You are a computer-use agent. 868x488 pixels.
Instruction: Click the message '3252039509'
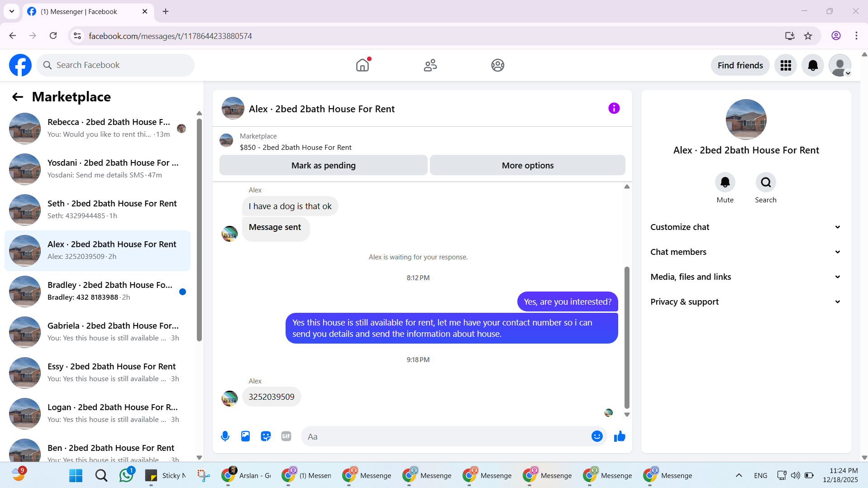[x=272, y=397]
